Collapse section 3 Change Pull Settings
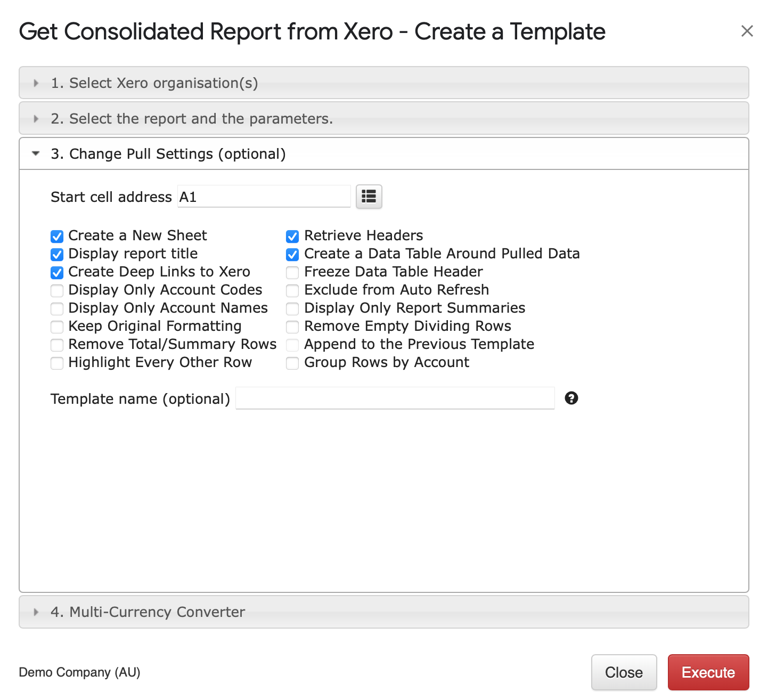 point(383,154)
